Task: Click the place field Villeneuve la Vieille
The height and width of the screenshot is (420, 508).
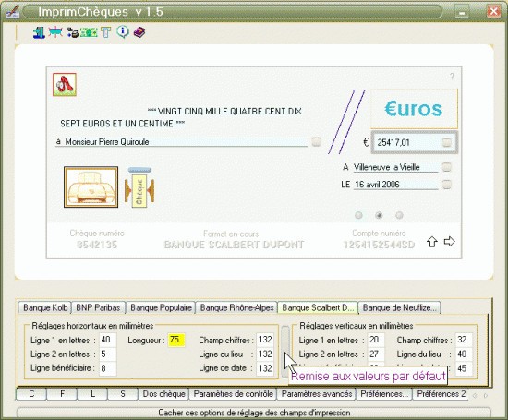Action: (395, 167)
